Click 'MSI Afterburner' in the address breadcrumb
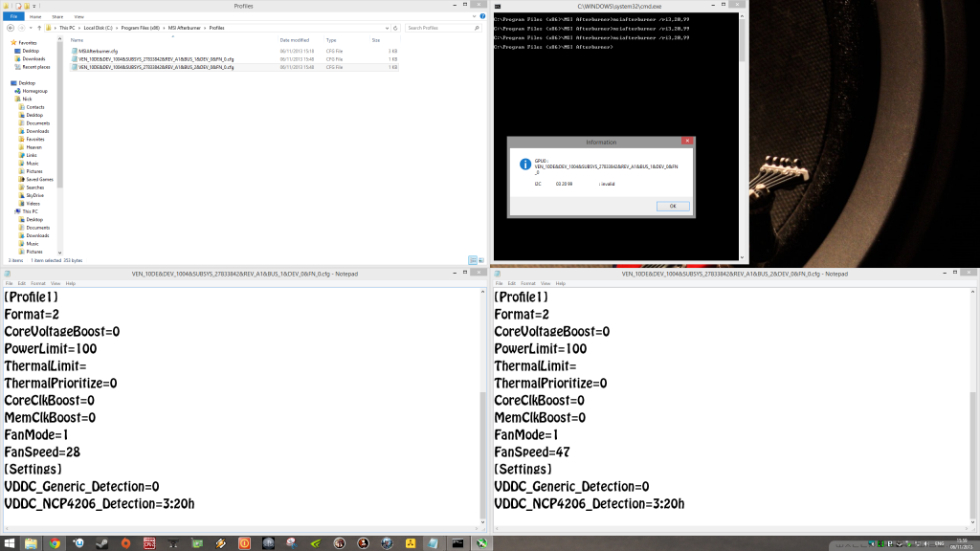980x551 pixels. click(185, 28)
